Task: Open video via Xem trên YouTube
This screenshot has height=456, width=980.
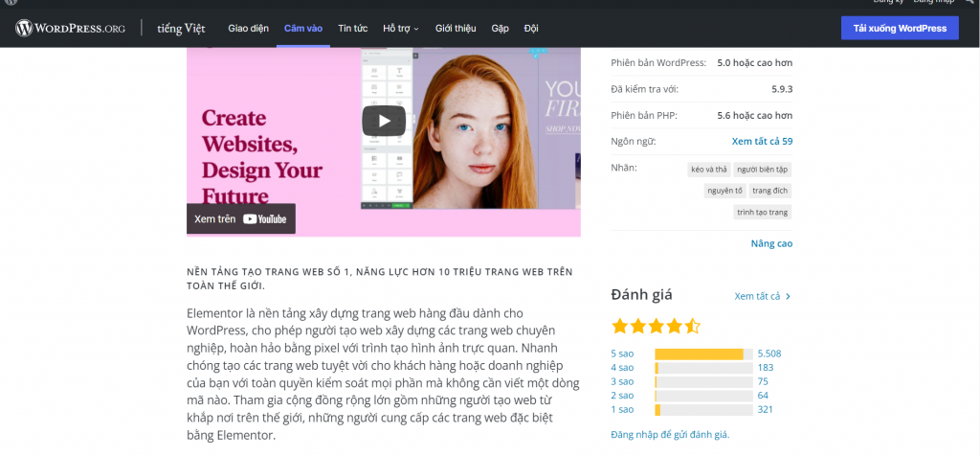Action: (x=240, y=219)
